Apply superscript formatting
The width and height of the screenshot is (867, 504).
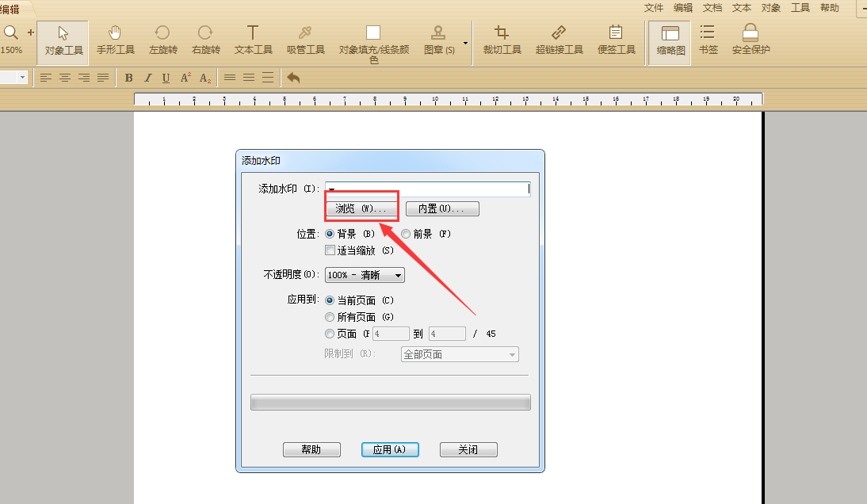pyautogui.click(x=185, y=78)
